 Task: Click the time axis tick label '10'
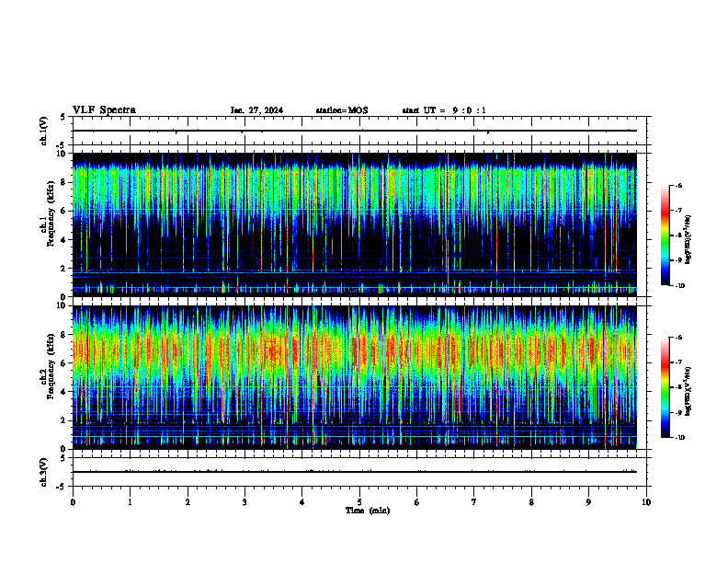click(646, 502)
